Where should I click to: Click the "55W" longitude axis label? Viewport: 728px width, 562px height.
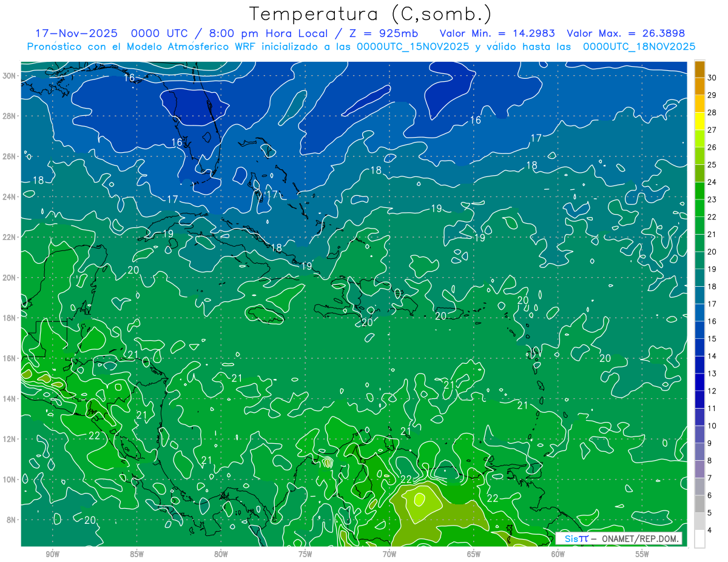(x=642, y=554)
